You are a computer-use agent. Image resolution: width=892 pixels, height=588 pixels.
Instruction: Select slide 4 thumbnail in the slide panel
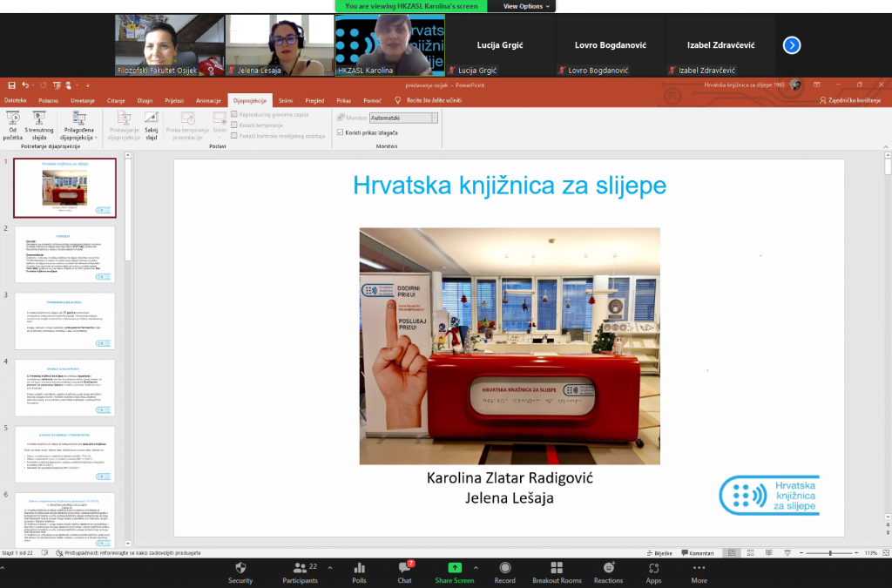pos(64,388)
